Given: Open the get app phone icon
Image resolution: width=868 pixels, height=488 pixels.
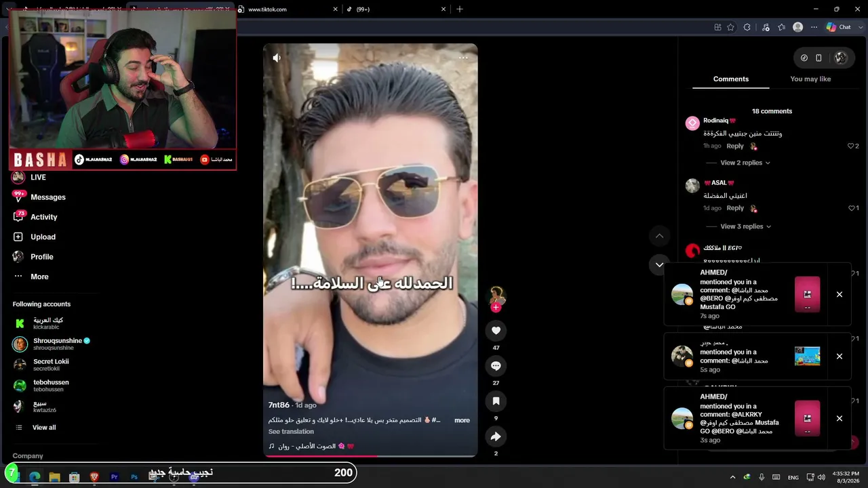Looking at the screenshot, I should pyautogui.click(x=818, y=58).
